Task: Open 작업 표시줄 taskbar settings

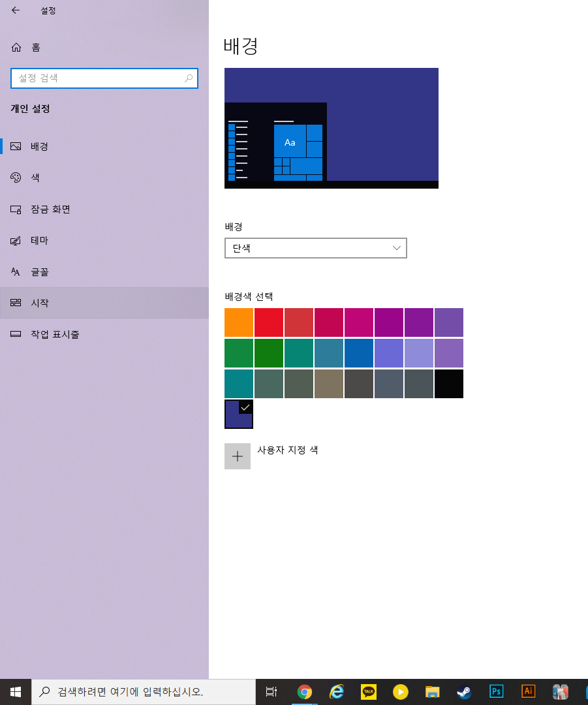Action: point(104,334)
